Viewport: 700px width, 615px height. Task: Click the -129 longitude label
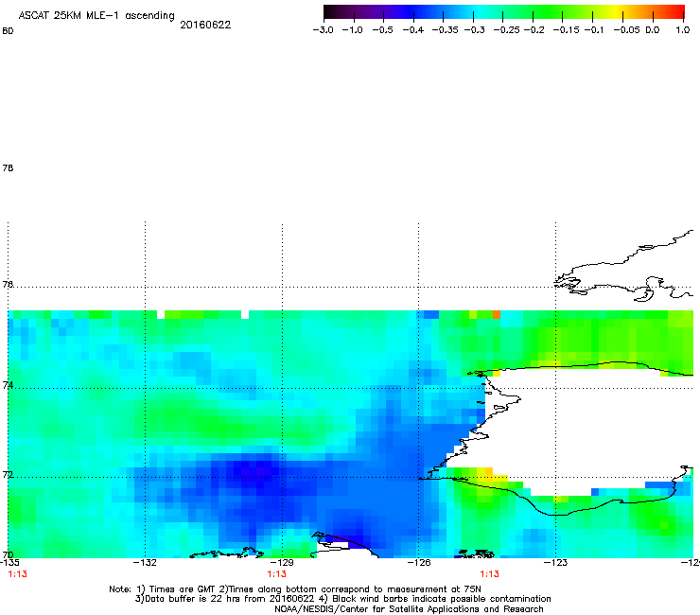(282, 563)
